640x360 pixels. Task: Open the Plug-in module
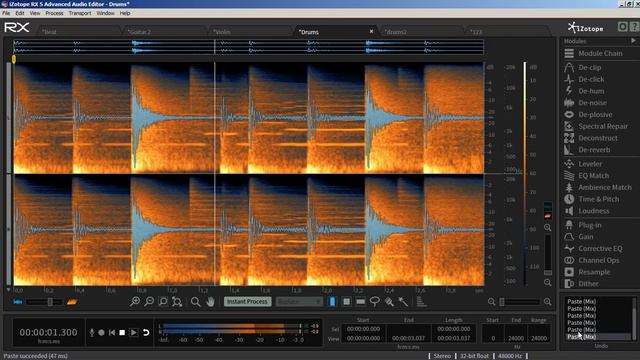click(x=583, y=225)
